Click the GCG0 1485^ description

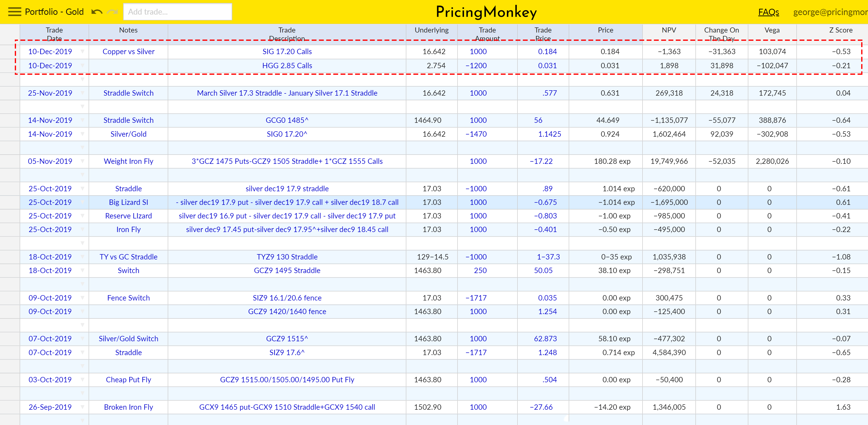click(287, 120)
